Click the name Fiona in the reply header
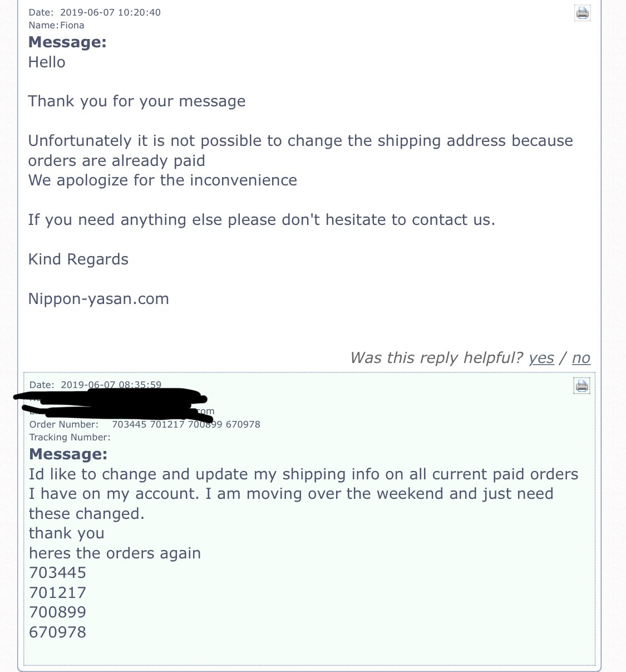The width and height of the screenshot is (626, 672). click(x=72, y=25)
